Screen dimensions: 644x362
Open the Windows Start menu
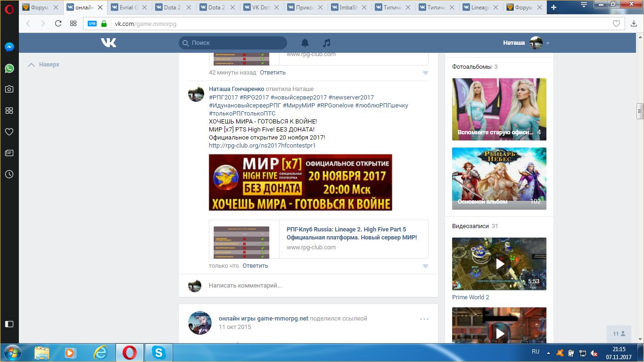[x=12, y=353]
